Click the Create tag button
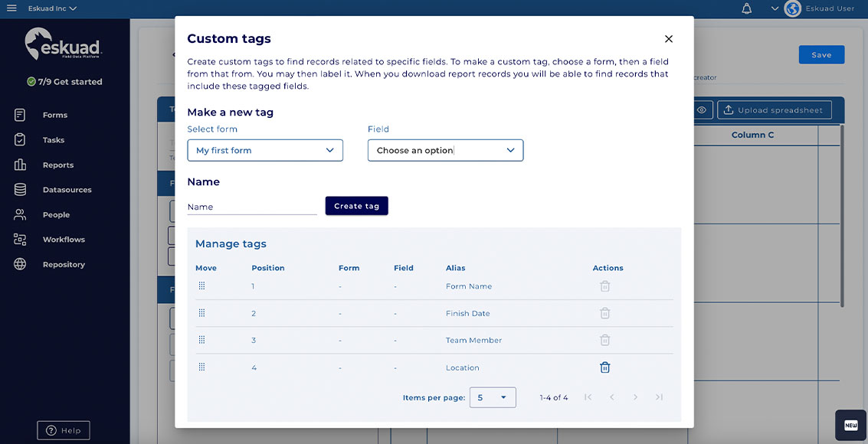This screenshot has width=868, height=444. point(356,205)
